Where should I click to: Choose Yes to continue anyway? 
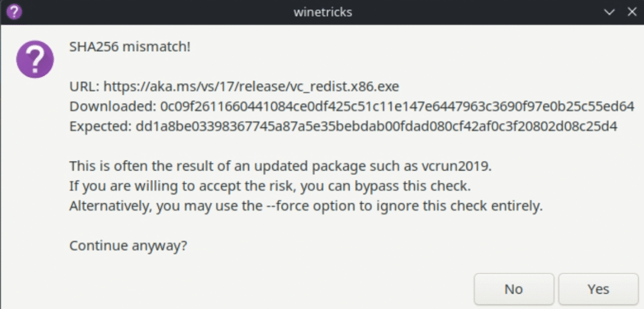598,289
